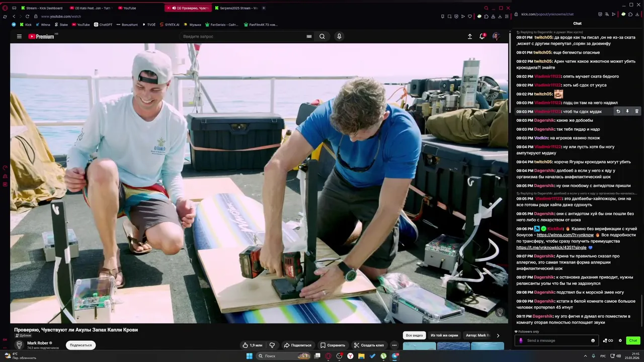Pin the highlighted chat message

[x=627, y=112]
